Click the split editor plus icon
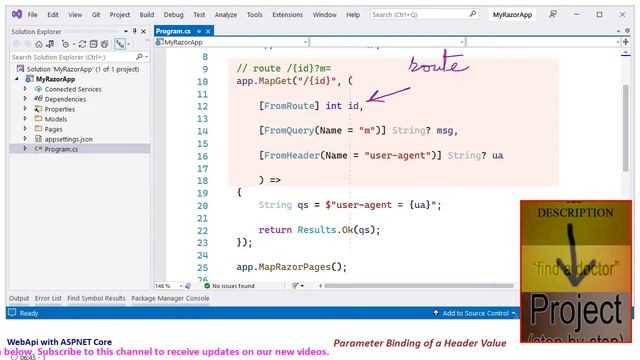640x360 pixels. click(626, 42)
